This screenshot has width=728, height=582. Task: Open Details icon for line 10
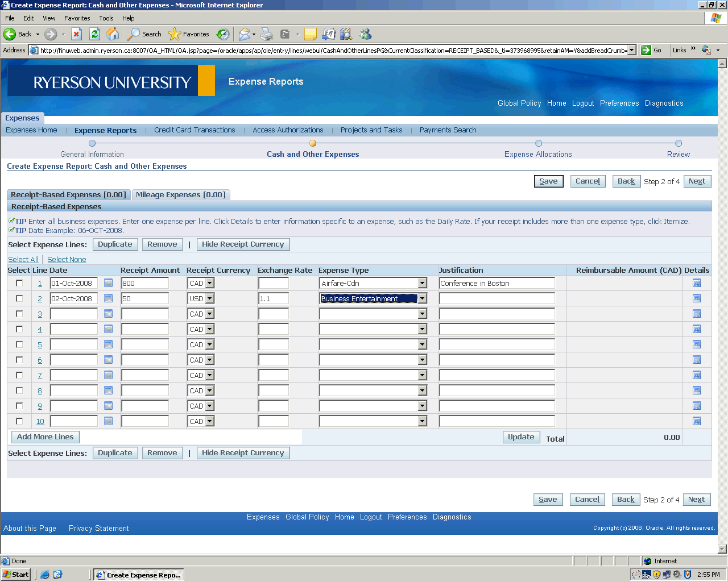pos(696,421)
